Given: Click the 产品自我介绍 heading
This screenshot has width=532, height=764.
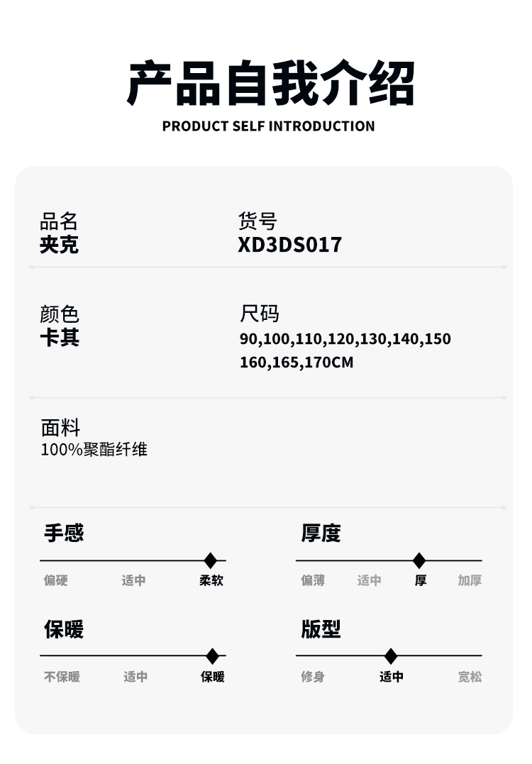Looking at the screenshot, I should click(270, 84).
